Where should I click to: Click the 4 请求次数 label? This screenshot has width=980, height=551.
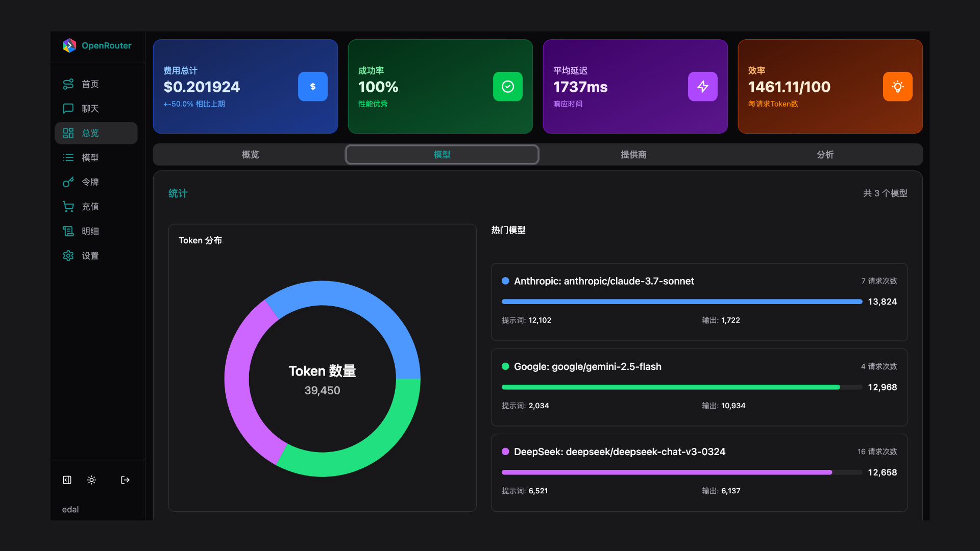(x=879, y=366)
